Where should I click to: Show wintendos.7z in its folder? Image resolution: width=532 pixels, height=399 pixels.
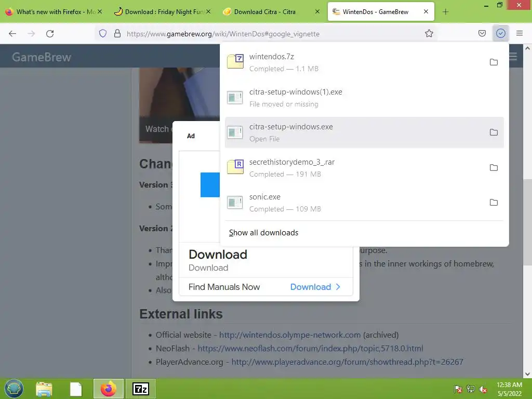(494, 62)
